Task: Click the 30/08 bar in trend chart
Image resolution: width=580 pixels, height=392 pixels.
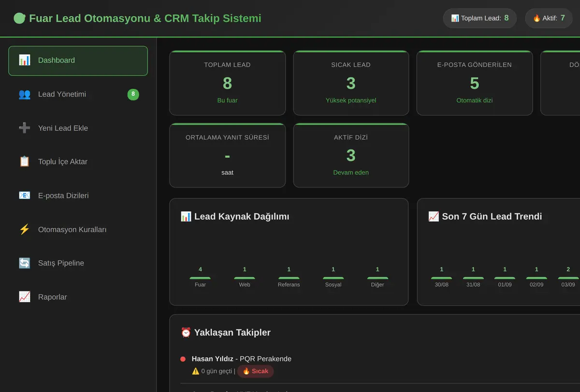Action: (x=441, y=278)
